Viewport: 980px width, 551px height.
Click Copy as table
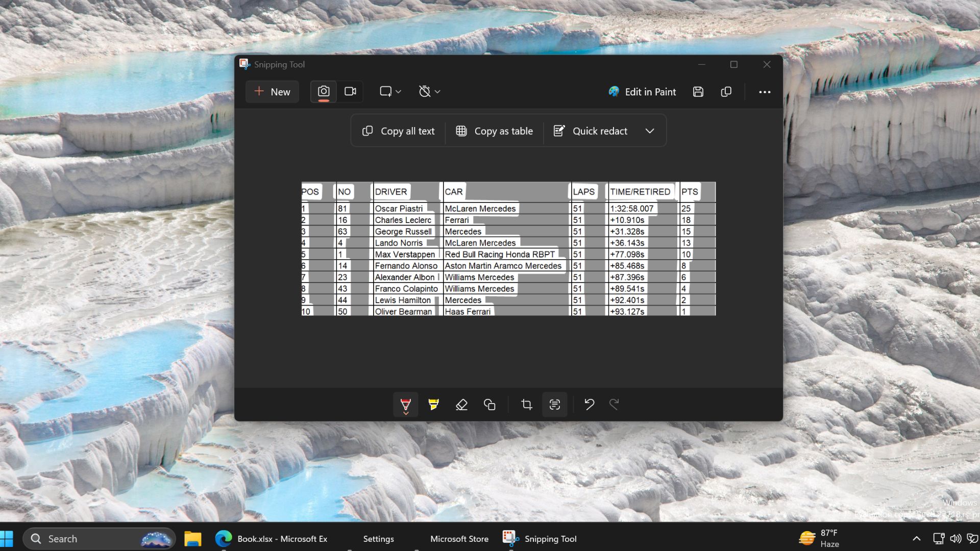[x=494, y=131]
